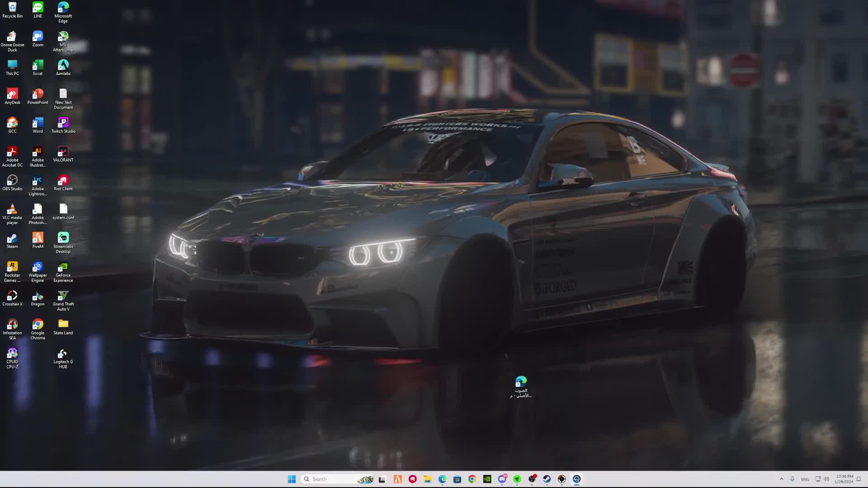Click the taskbar Search box
The width and height of the screenshot is (868, 488).
tap(338, 479)
